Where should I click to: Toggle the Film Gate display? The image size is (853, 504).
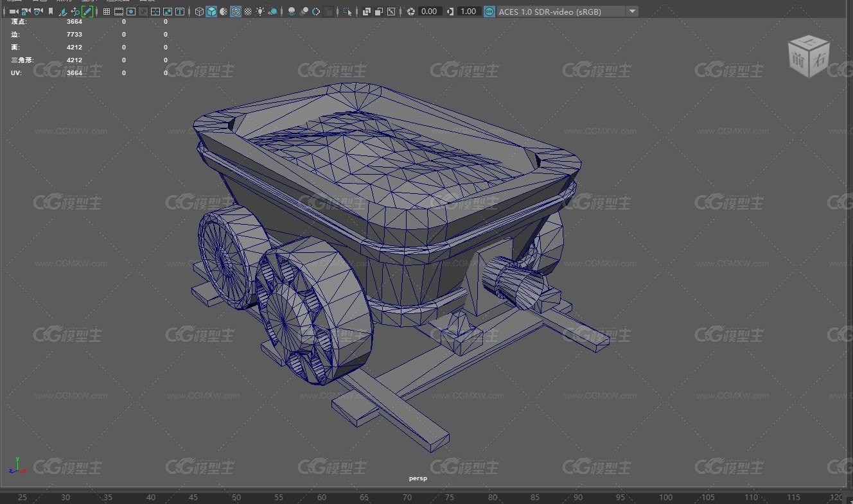coord(119,12)
